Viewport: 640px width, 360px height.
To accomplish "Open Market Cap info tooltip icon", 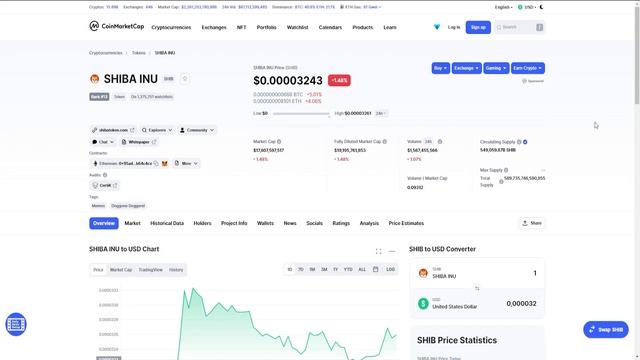I will coord(279,142).
